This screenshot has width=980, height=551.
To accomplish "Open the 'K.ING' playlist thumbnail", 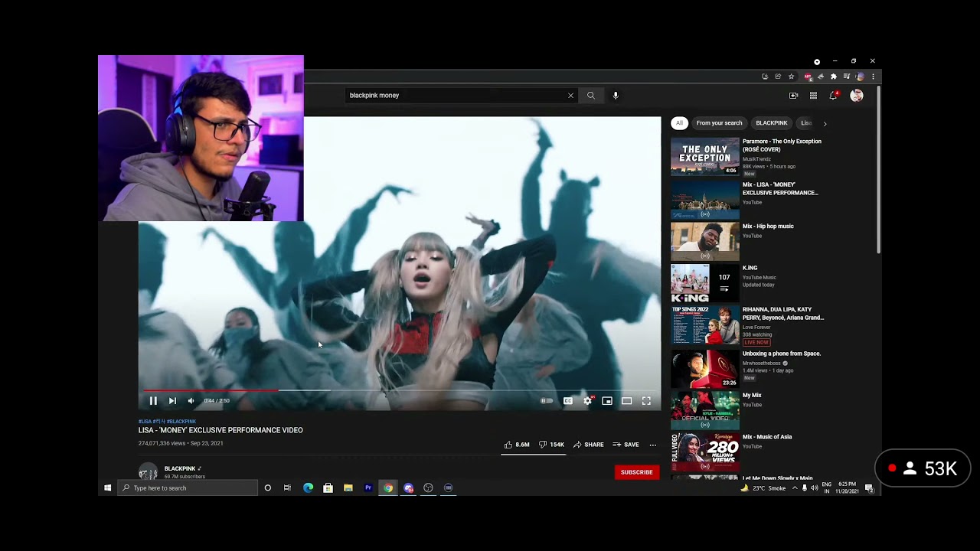I will click(x=705, y=283).
